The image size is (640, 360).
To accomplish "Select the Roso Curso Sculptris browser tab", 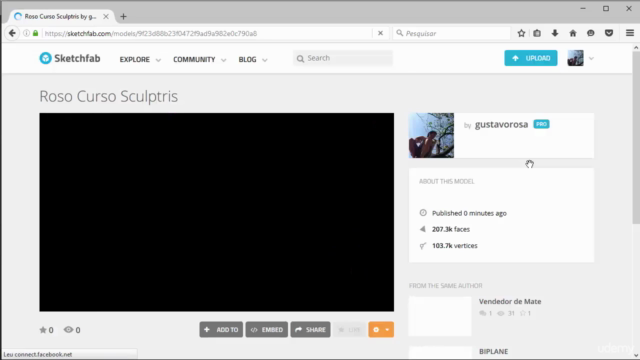I will coord(60,16).
